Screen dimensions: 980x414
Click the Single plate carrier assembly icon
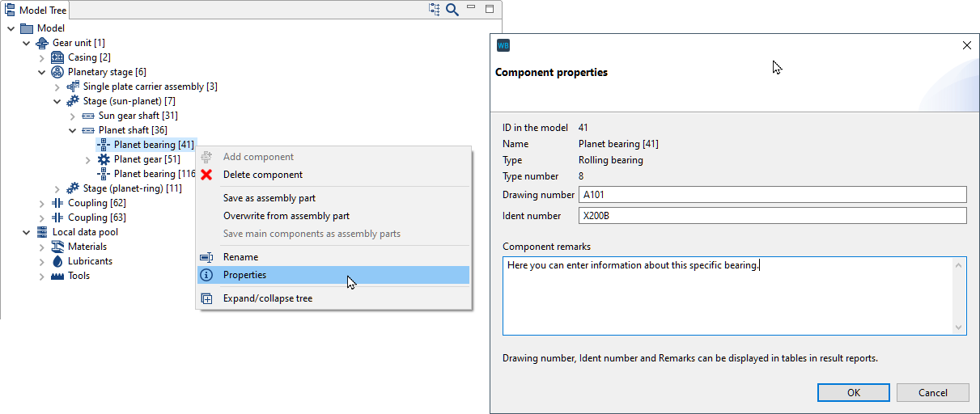coord(73,87)
